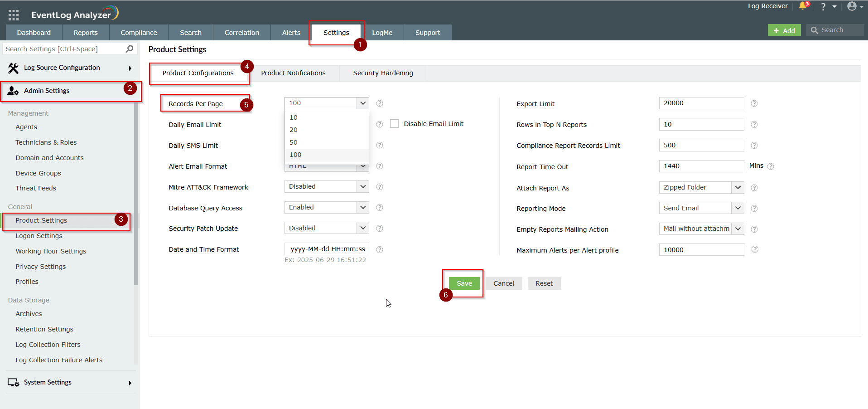868x409 pixels.
Task: Click the Report Time Out field
Action: [701, 166]
